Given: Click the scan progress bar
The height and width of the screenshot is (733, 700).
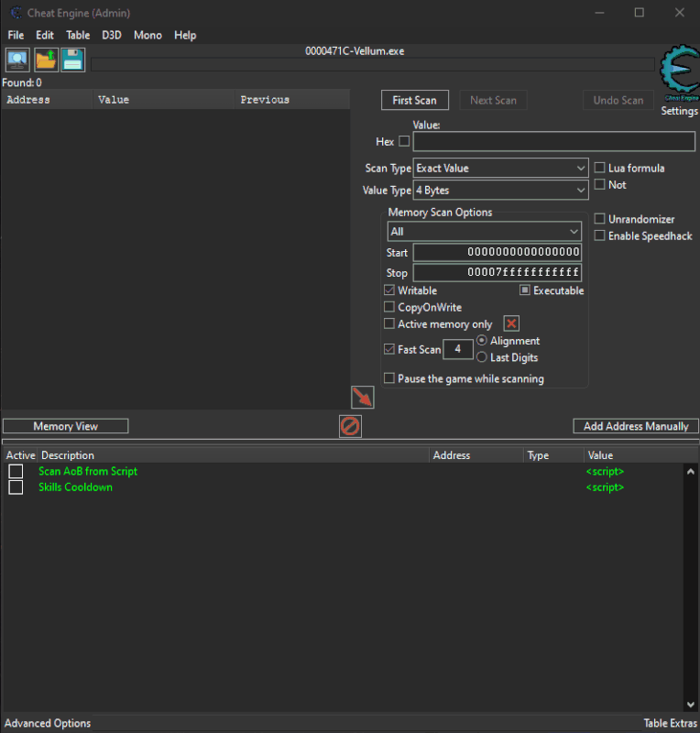Looking at the screenshot, I should [373, 65].
